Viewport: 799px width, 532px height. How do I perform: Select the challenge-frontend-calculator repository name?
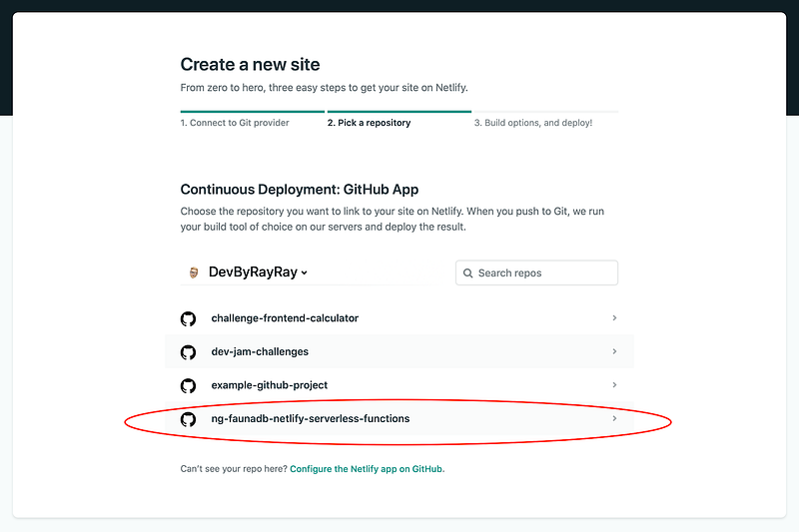click(x=285, y=318)
